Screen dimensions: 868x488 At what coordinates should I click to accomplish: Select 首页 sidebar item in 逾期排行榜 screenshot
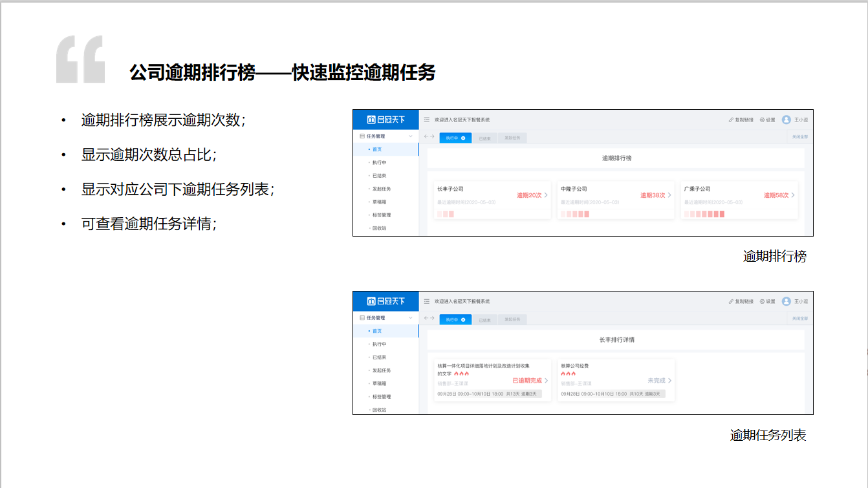pyautogui.click(x=386, y=149)
